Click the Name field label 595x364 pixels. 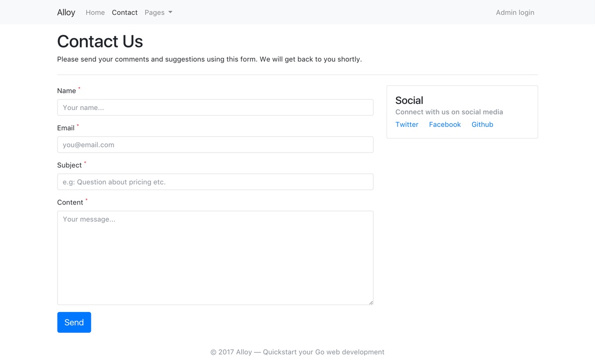(66, 91)
